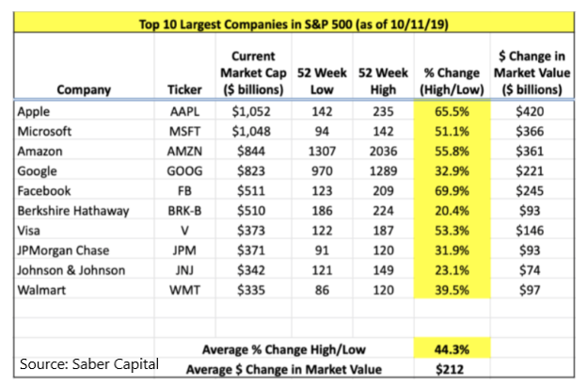Select the Berkshire Hathaway row name
This screenshot has width=588, height=386.
coord(73,211)
